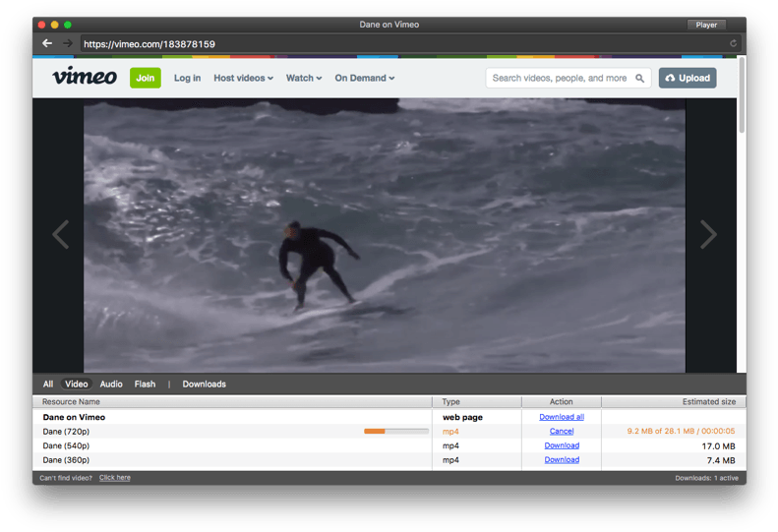Image resolution: width=778 pixels, height=532 pixels.
Task: Click the 17.0 MB size value
Action: [718, 446]
